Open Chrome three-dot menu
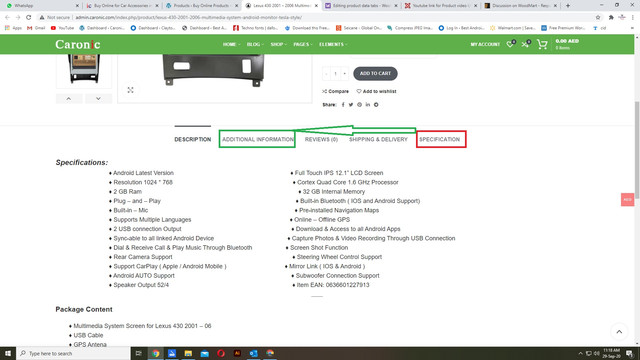Viewport: 640px width, 360px height. coord(633,18)
